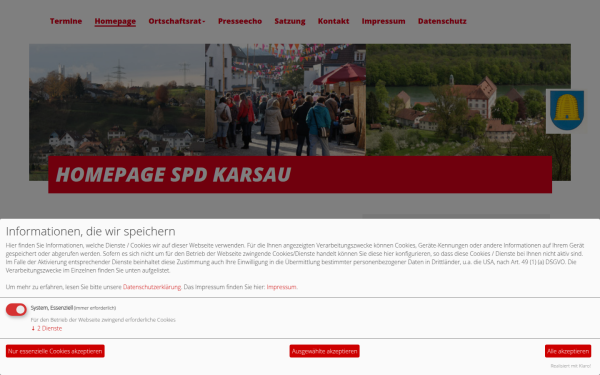Open the Impressum link in cookie notice
The width and height of the screenshot is (600, 375).
[x=281, y=287]
